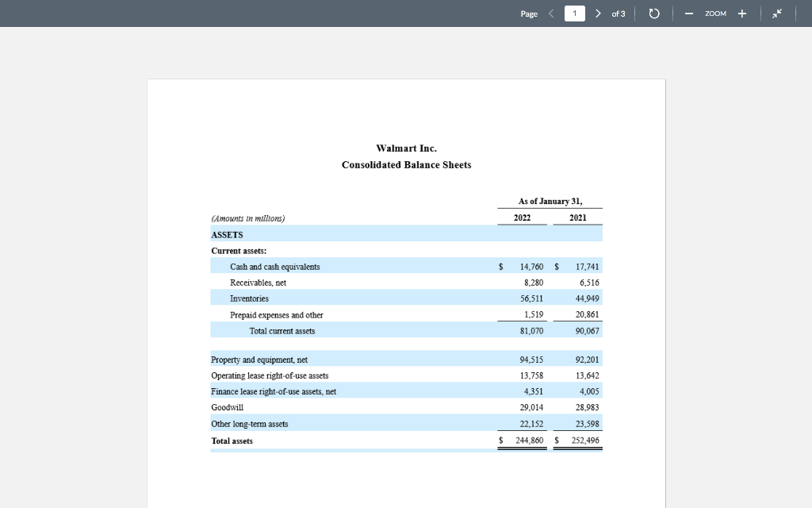Click inside the page number input box

(576, 13)
